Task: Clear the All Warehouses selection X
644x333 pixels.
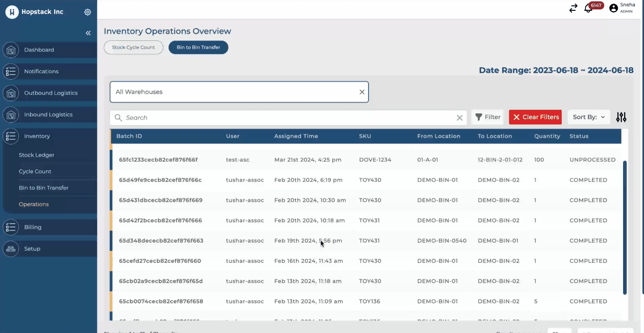Action: point(362,92)
